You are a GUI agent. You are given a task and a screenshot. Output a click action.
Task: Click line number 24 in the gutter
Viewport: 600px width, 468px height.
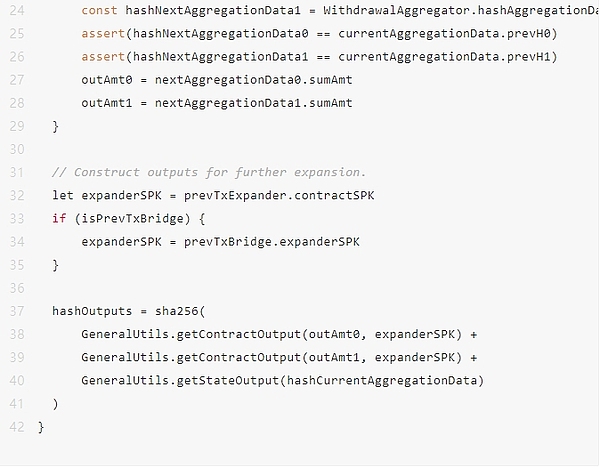click(16, 10)
